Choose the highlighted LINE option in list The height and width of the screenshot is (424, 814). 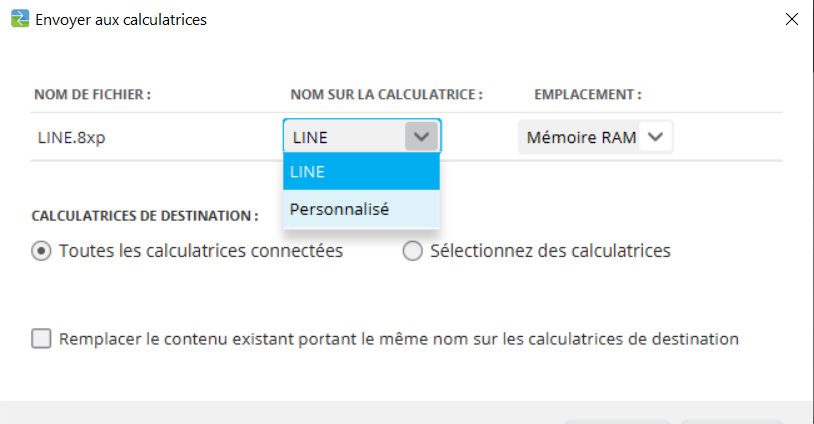point(361,171)
